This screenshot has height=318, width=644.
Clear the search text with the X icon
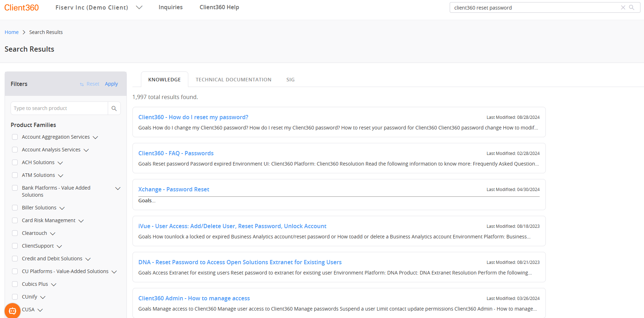[623, 7]
